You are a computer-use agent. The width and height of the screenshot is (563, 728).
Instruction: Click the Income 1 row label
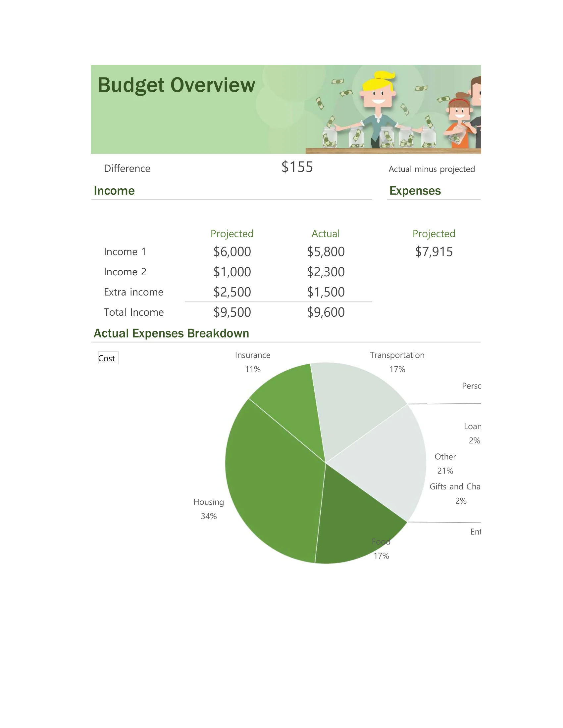(x=125, y=252)
